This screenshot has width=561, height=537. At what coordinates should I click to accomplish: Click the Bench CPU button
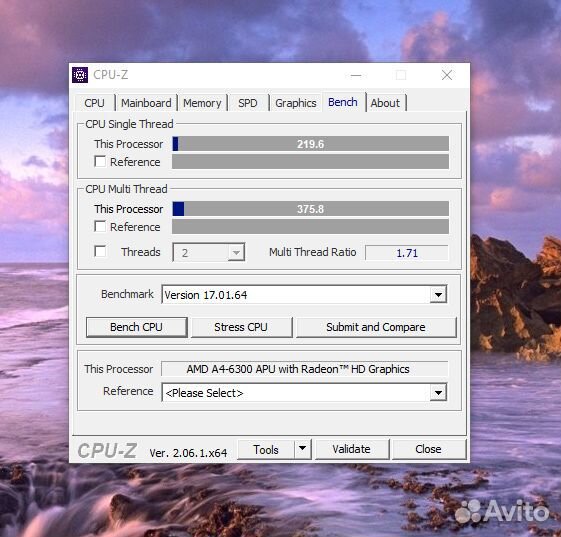pyautogui.click(x=136, y=327)
